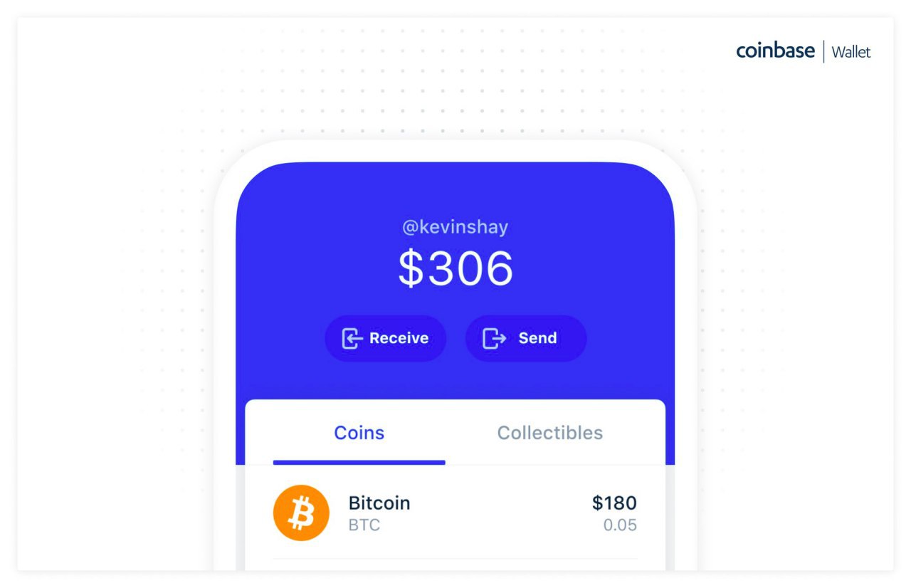Open the Collectibles tab
The height and width of the screenshot is (588, 911).
[549, 433]
